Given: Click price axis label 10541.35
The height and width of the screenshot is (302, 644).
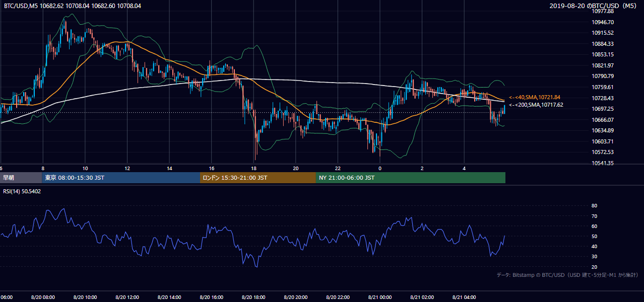Looking at the screenshot, I should [603, 163].
